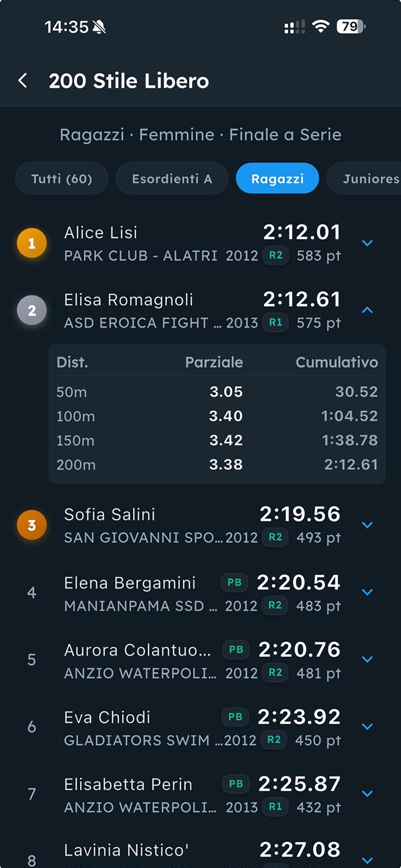Tap the PB badge for Eva Chiodi
401x868 pixels.
tap(235, 717)
